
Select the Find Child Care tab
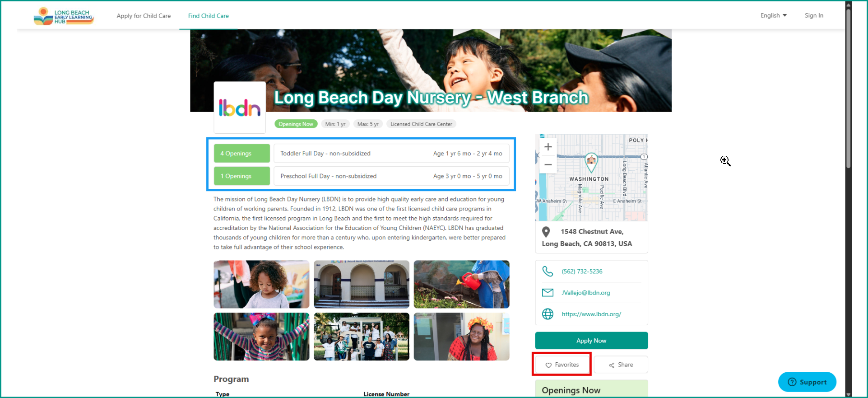[x=209, y=16]
